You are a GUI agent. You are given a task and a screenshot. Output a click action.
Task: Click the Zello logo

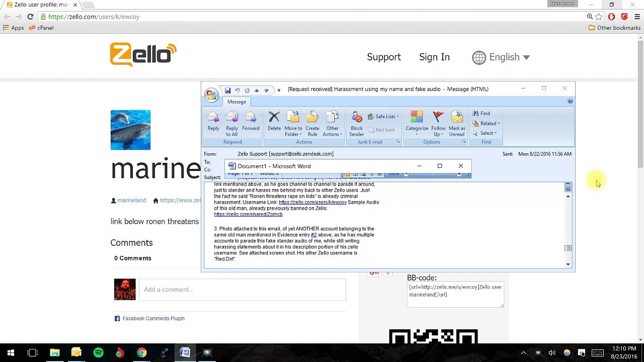tap(143, 54)
